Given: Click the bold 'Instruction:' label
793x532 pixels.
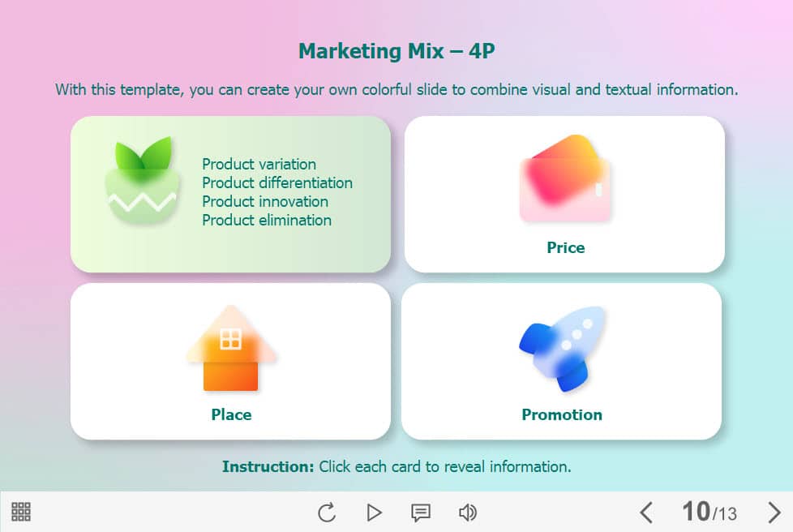Looking at the screenshot, I should [x=268, y=466].
